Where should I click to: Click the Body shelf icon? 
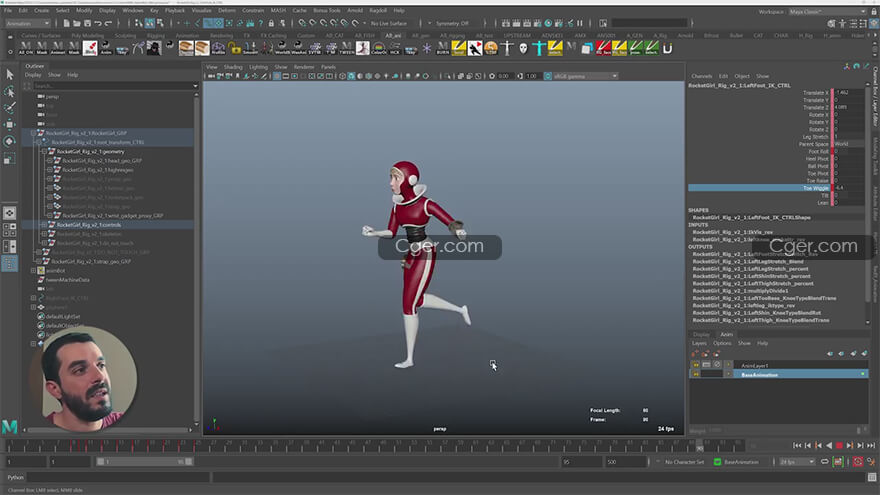[x=90, y=48]
